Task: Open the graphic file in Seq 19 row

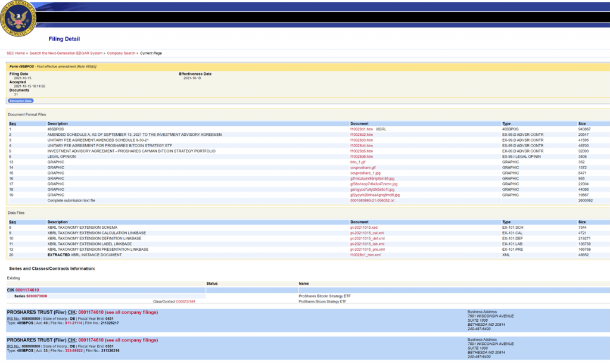Action: (375, 195)
